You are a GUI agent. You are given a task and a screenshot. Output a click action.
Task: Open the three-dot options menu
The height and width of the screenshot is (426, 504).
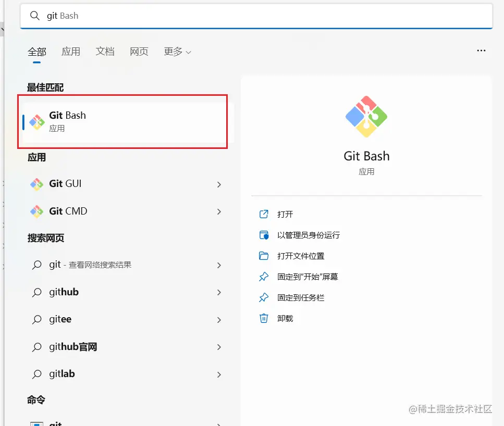[481, 51]
